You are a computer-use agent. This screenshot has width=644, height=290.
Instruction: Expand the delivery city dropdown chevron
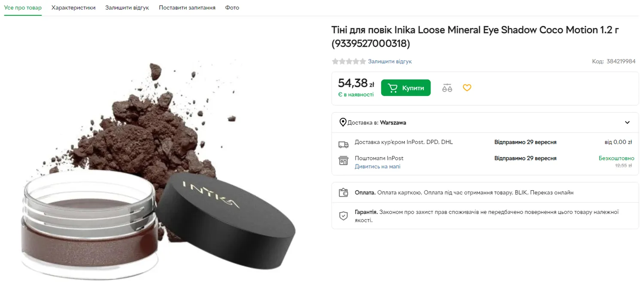tap(627, 122)
